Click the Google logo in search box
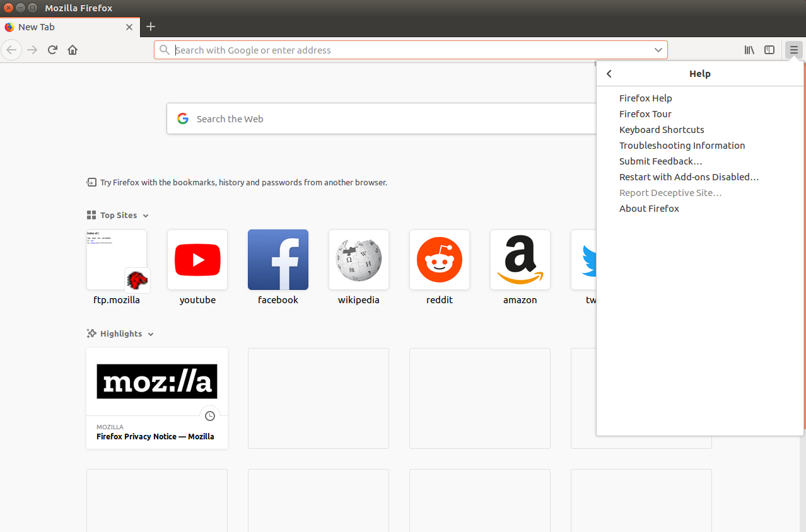 coord(183,119)
